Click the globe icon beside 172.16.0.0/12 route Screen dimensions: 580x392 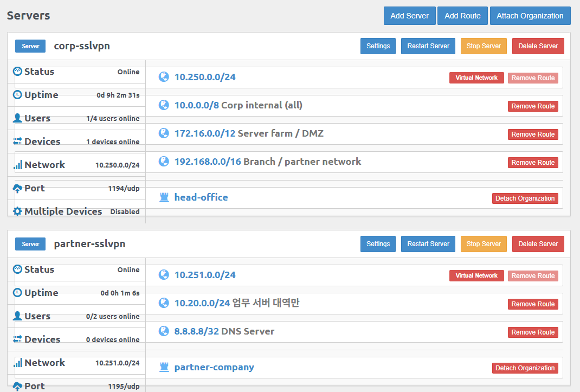(164, 133)
